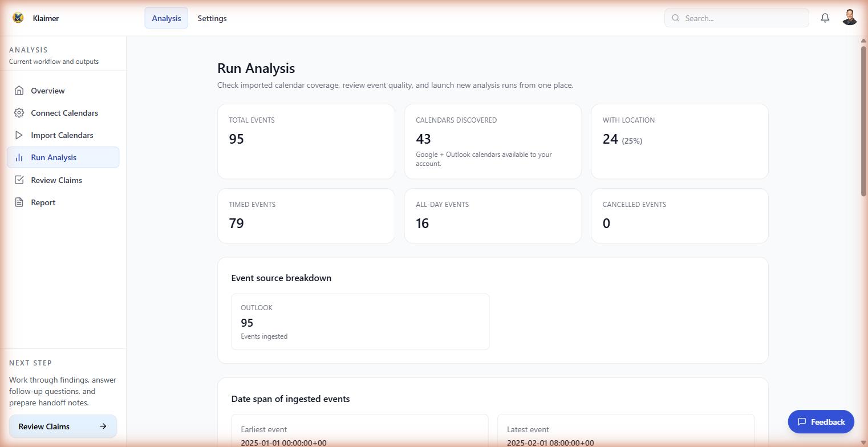The image size is (868, 447).
Task: Click the profile avatar
Action: pyautogui.click(x=849, y=17)
